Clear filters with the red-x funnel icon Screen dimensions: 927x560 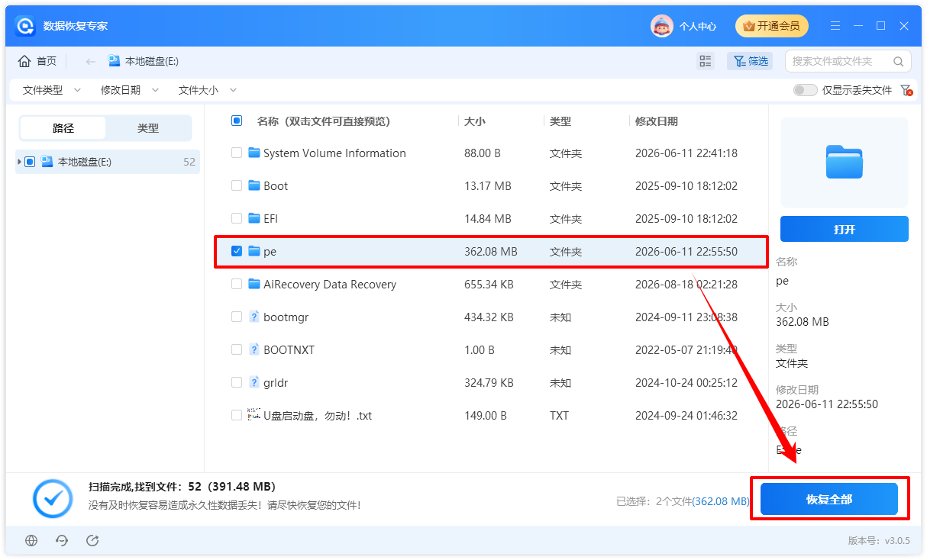(906, 90)
